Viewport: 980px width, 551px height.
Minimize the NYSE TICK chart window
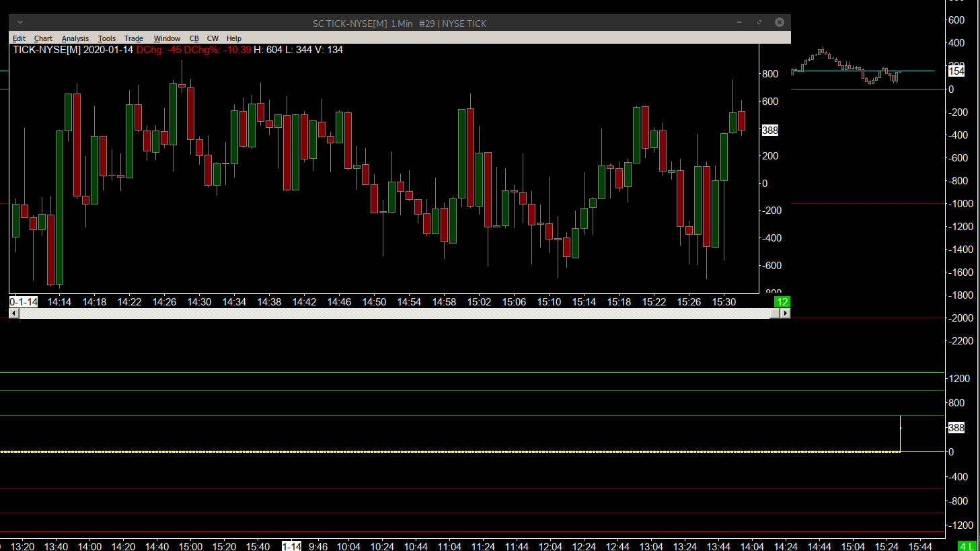(x=739, y=22)
